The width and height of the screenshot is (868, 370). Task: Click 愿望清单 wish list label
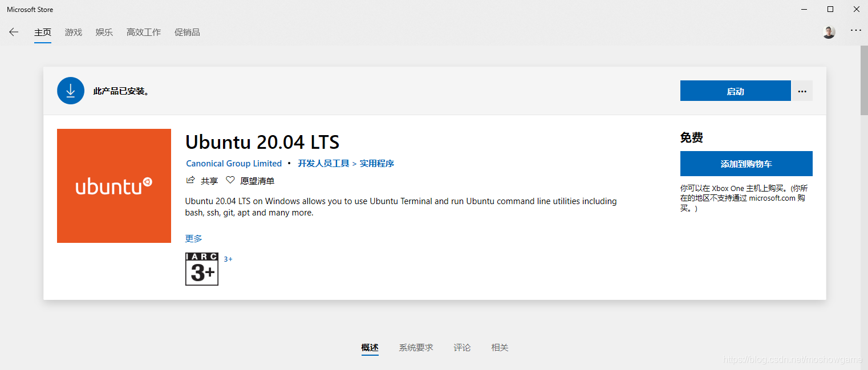(x=257, y=181)
